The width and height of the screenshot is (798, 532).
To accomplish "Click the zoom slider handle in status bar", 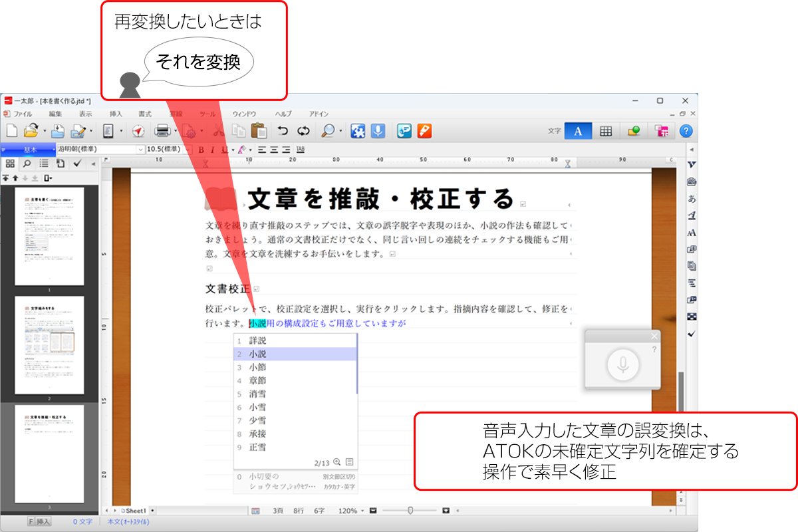I will (410, 511).
